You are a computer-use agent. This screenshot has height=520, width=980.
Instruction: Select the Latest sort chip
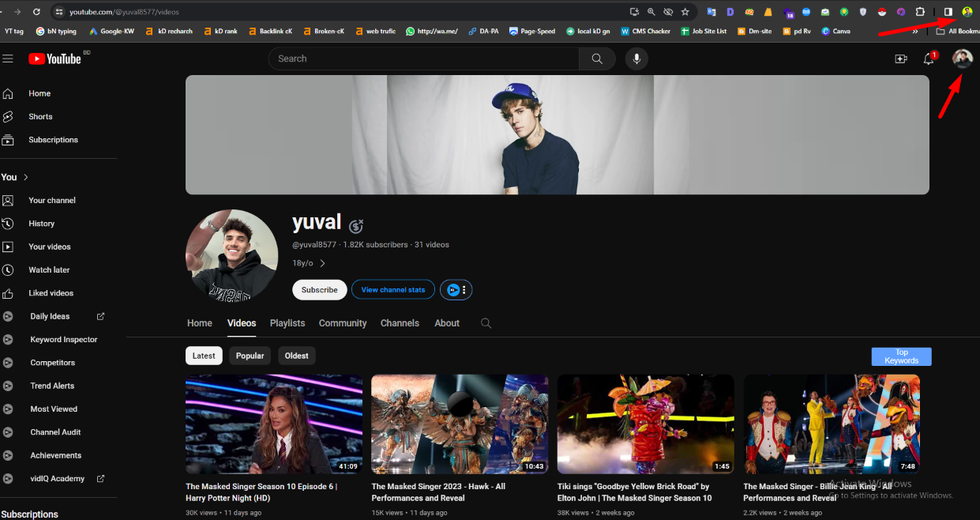click(x=204, y=356)
